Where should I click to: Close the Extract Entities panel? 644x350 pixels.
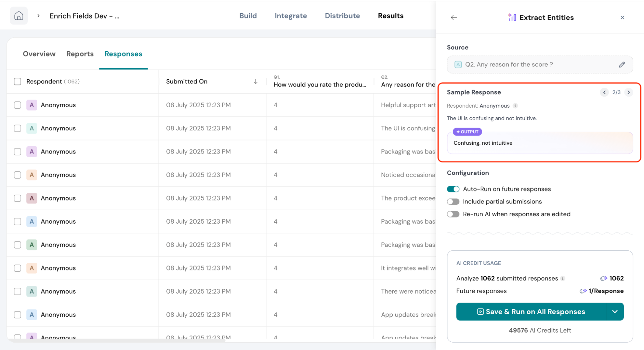click(x=622, y=17)
